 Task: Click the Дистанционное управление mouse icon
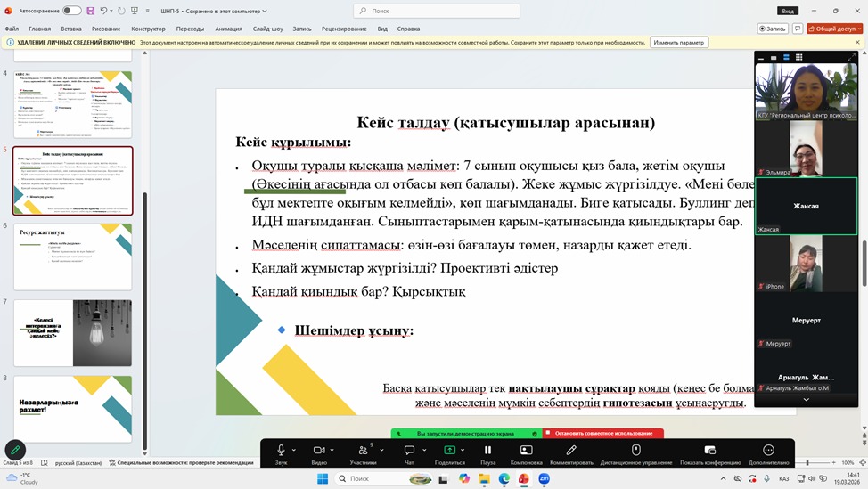(635, 451)
